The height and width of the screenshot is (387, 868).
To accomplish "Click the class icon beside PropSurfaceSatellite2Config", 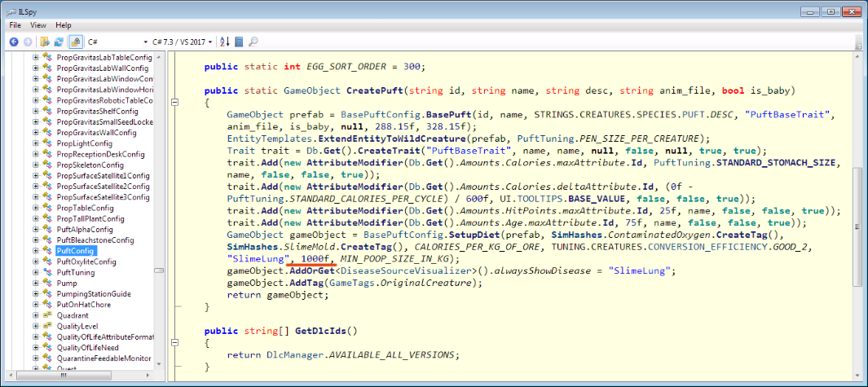I will point(48,187).
